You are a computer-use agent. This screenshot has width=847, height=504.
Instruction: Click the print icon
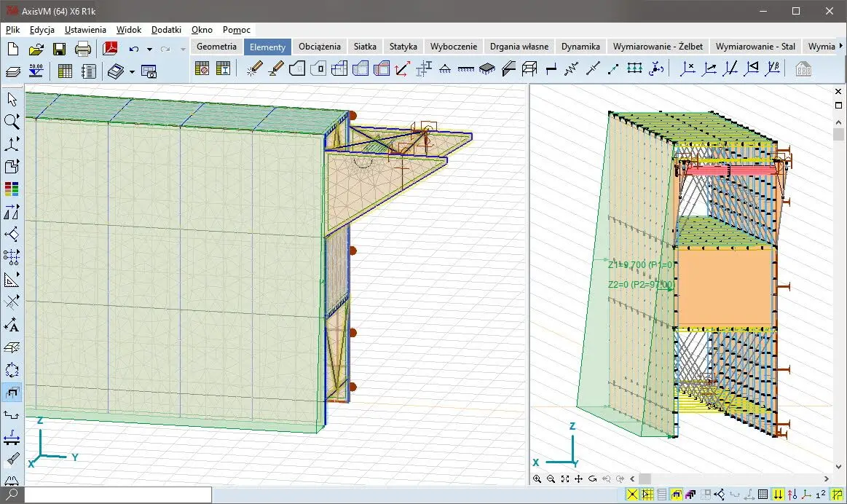point(83,50)
